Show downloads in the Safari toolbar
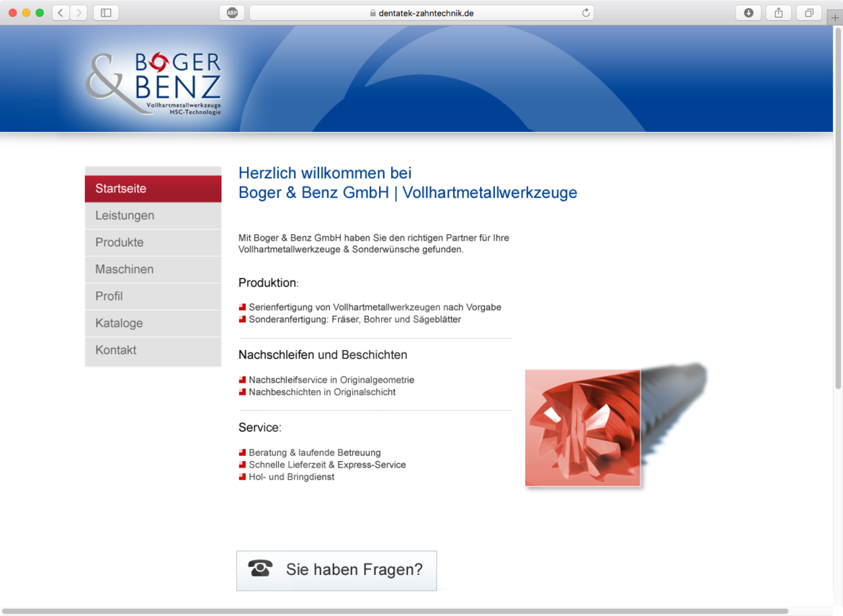The width and height of the screenshot is (843, 616). click(749, 13)
